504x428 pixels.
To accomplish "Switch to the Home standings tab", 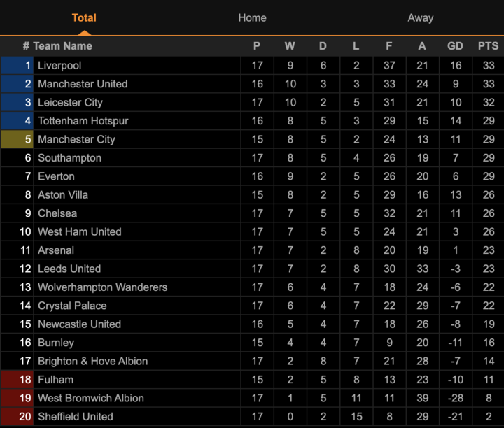I will (x=252, y=18).
